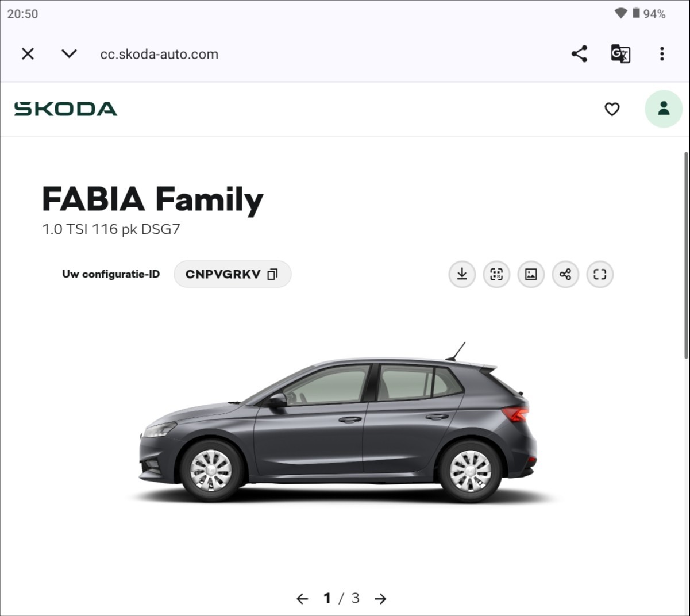Share the configuration via round share icon

coord(565,274)
